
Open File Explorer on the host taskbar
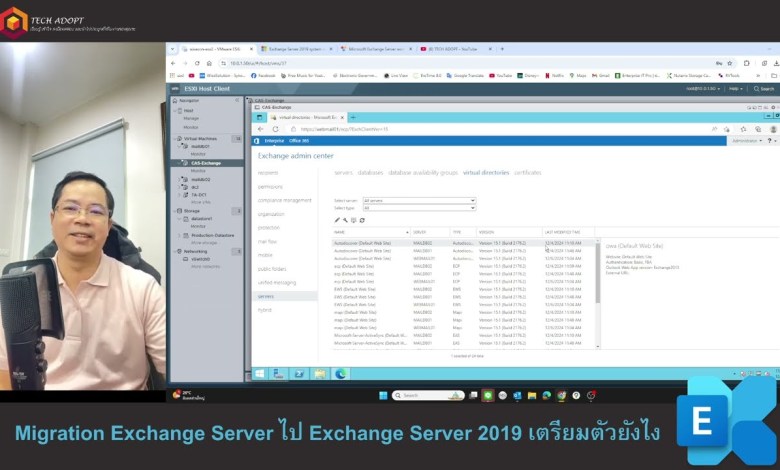[532, 395]
